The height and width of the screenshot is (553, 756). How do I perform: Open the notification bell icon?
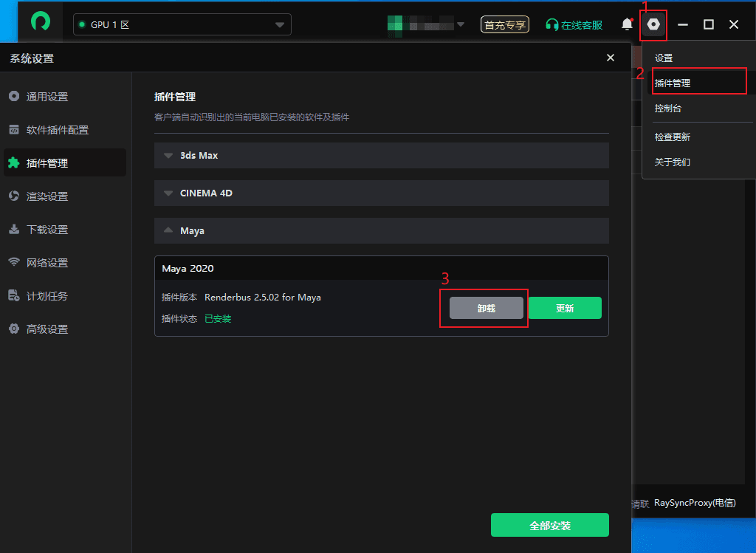tap(627, 24)
